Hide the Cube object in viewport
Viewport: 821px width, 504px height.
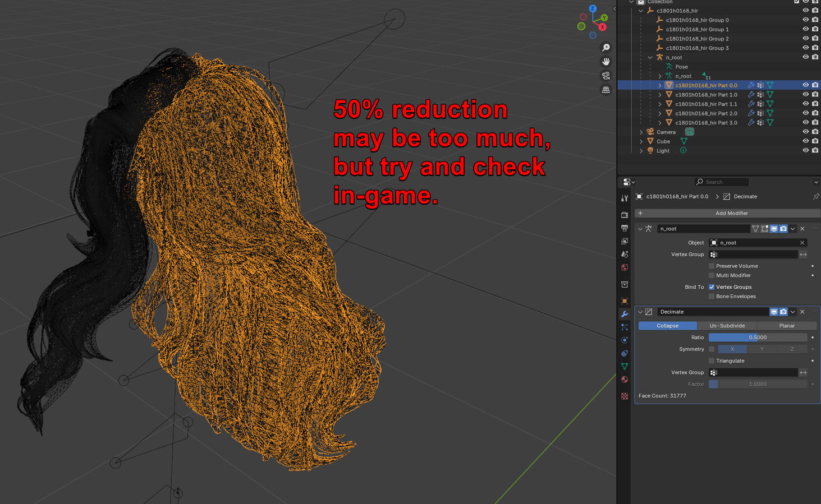tap(805, 141)
